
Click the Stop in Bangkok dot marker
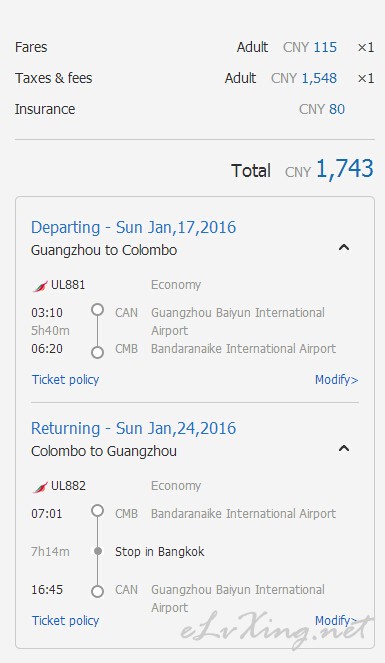coord(98,551)
